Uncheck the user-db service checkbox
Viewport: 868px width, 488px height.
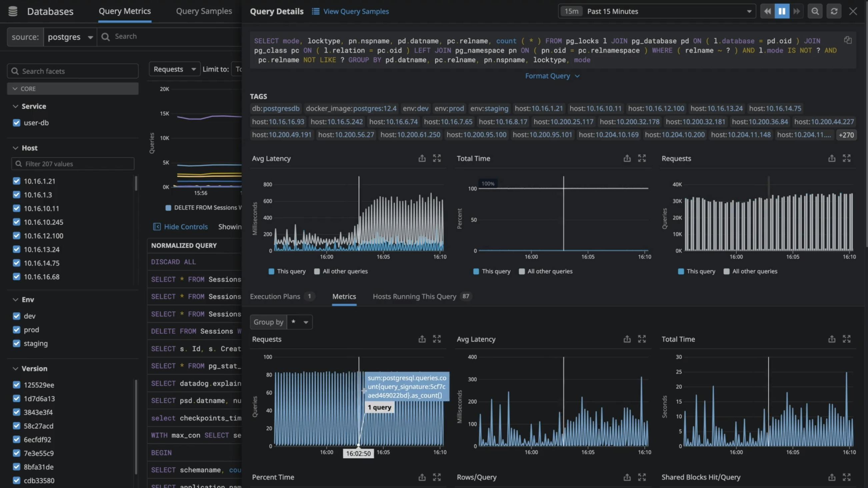click(x=17, y=123)
